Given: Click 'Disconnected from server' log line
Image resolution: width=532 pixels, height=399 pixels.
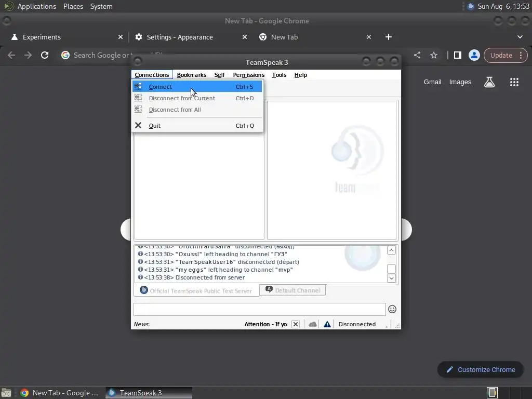Looking at the screenshot, I should click(x=210, y=277).
